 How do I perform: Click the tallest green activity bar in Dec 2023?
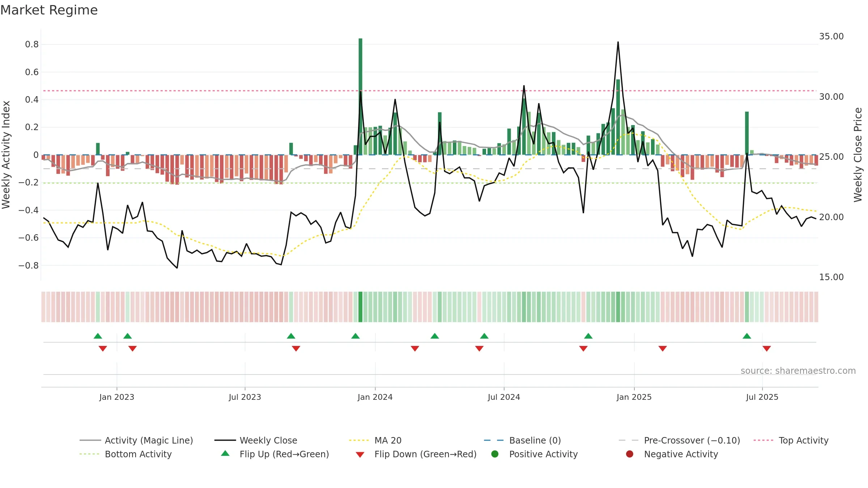pyautogui.click(x=361, y=97)
